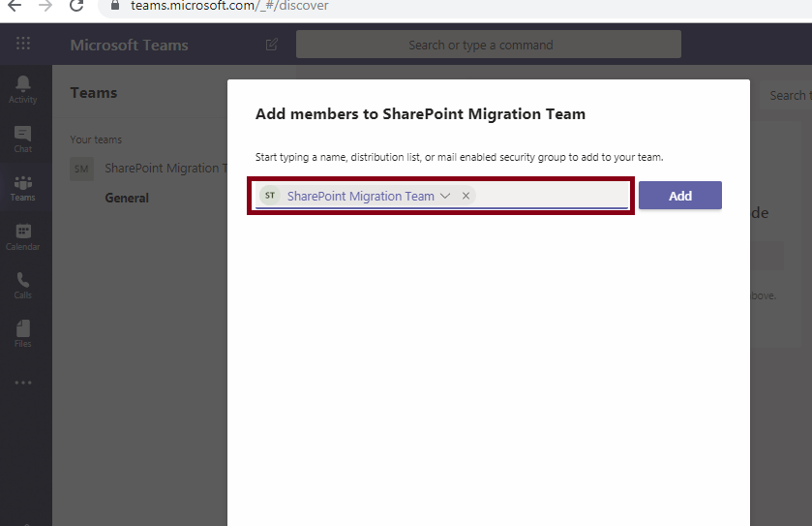
Task: Click the teams.microsoft.com address bar URL
Action: [x=229, y=6]
